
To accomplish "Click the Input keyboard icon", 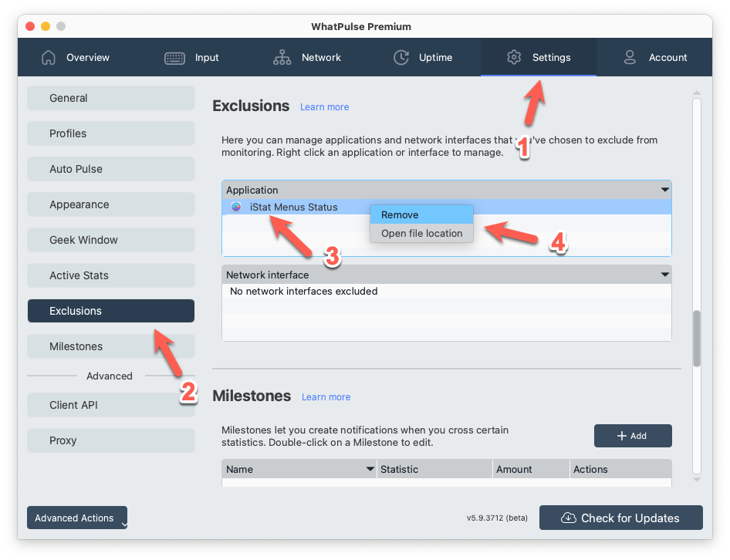I will [x=174, y=58].
